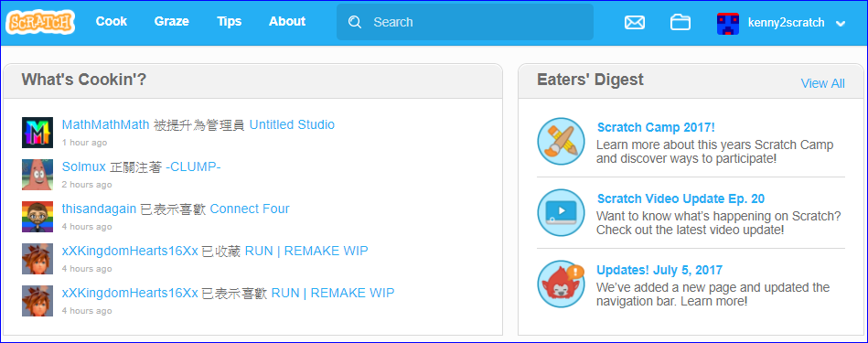The width and height of the screenshot is (868, 343).
Task: Open Updates! July 5, 2017 headline
Action: click(x=659, y=270)
